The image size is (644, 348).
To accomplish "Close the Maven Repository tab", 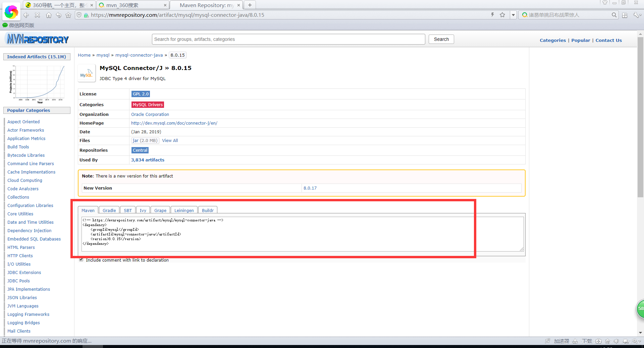I will [x=238, y=5].
